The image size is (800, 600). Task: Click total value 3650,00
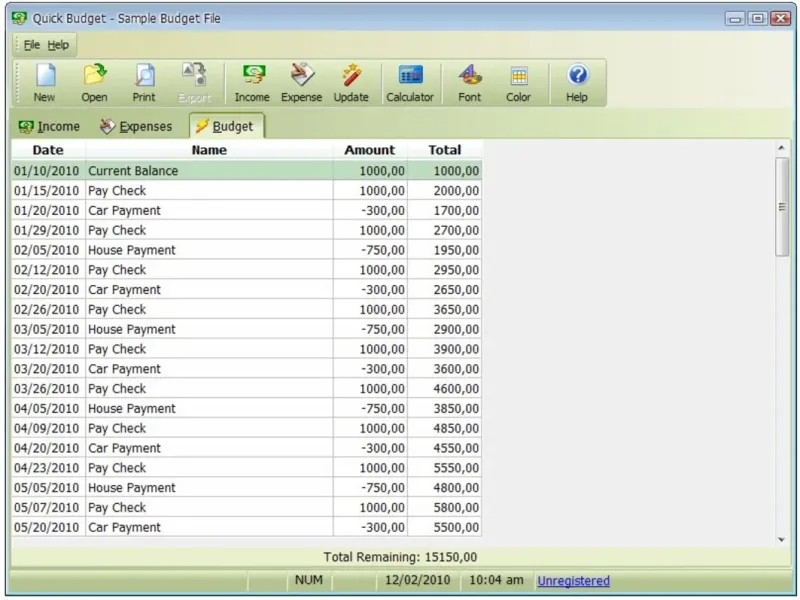[456, 310]
